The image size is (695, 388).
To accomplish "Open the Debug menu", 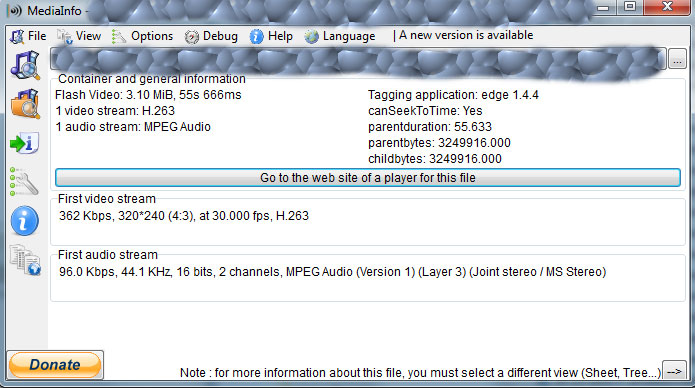I will point(211,36).
